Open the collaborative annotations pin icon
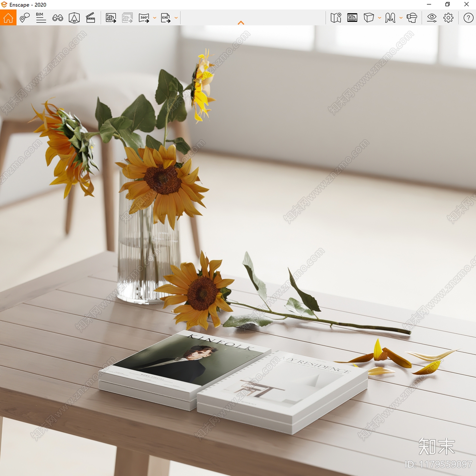 point(25,18)
